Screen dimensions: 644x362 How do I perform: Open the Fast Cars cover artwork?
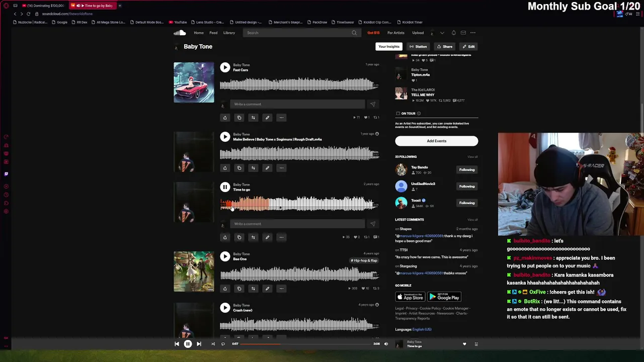click(x=194, y=82)
